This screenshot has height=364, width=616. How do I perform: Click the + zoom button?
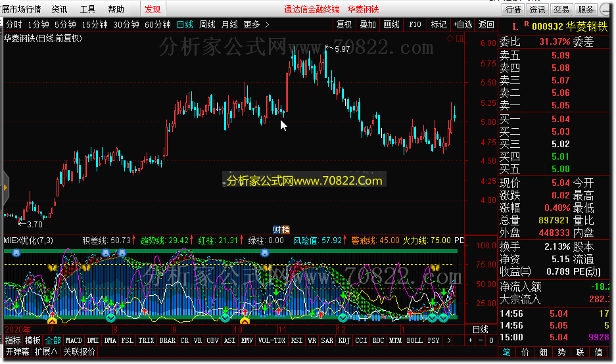pos(470,340)
